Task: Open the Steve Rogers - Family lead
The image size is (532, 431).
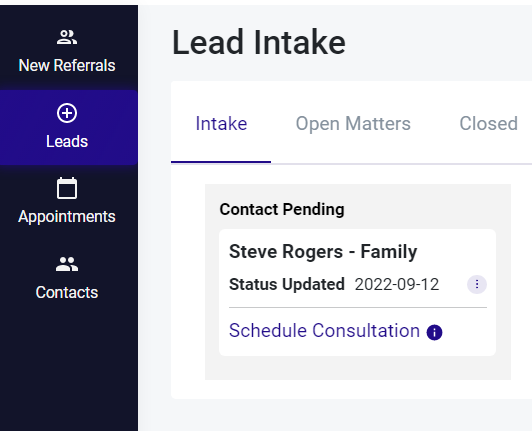Action: click(323, 252)
